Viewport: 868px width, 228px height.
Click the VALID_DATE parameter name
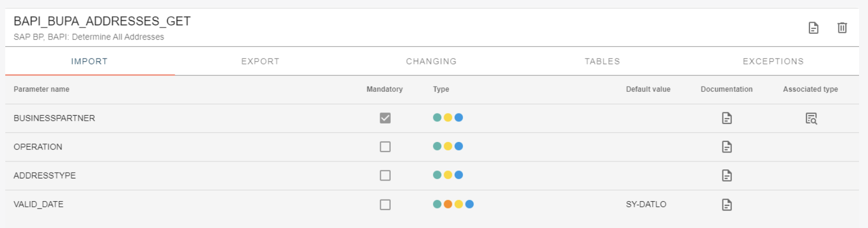[x=38, y=204]
